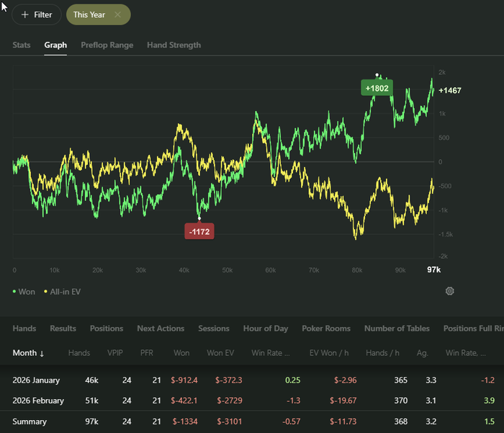504x433 pixels.
Task: Open the Next Actions report tab
Action: [161, 329]
